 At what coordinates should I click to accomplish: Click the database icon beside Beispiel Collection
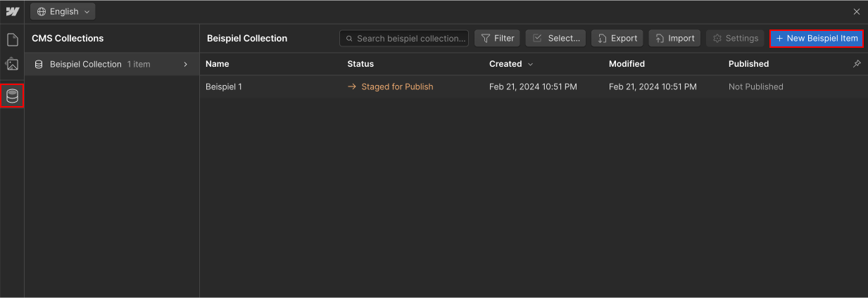click(39, 64)
